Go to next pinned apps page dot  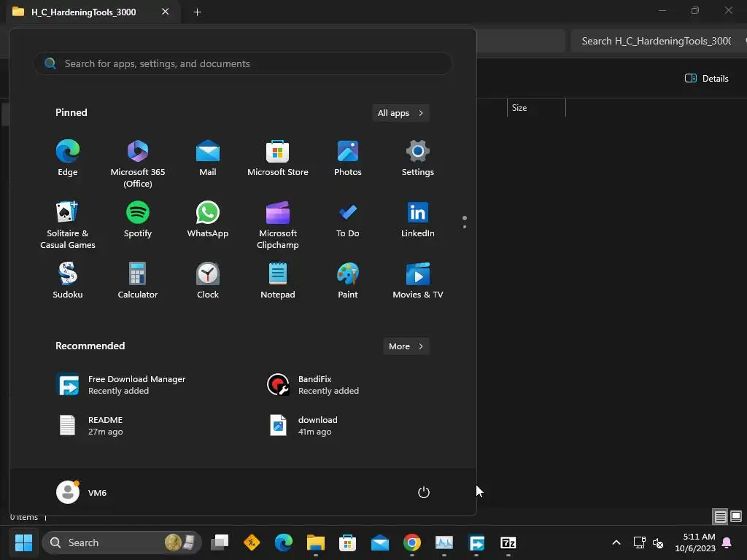click(x=465, y=227)
